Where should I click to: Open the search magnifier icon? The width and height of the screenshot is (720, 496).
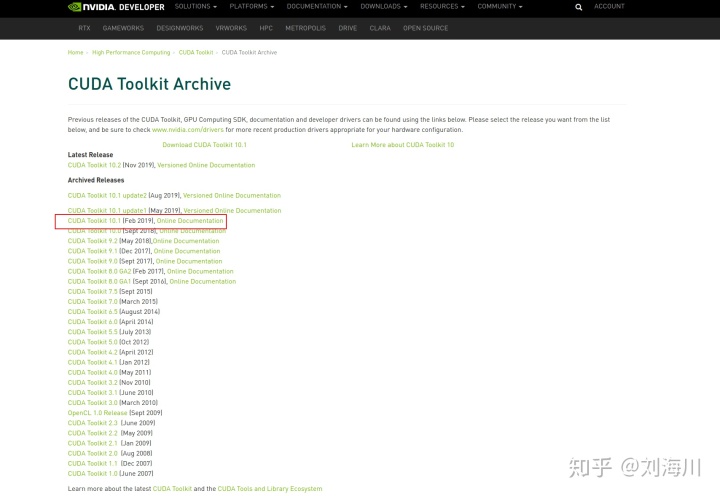pos(579,7)
